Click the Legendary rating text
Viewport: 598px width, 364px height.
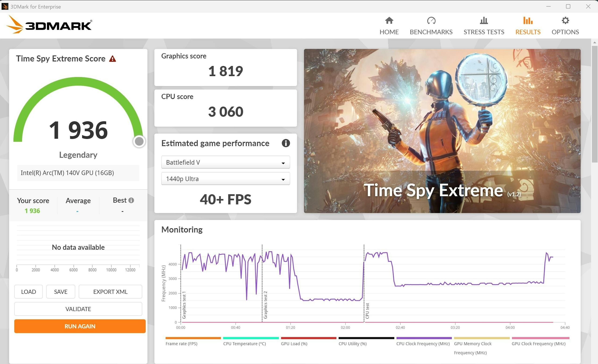78,155
